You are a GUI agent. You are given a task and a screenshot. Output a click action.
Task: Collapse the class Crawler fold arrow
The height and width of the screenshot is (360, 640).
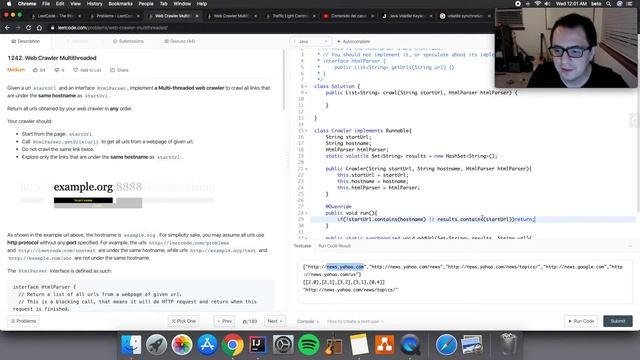pyautogui.click(x=307, y=131)
